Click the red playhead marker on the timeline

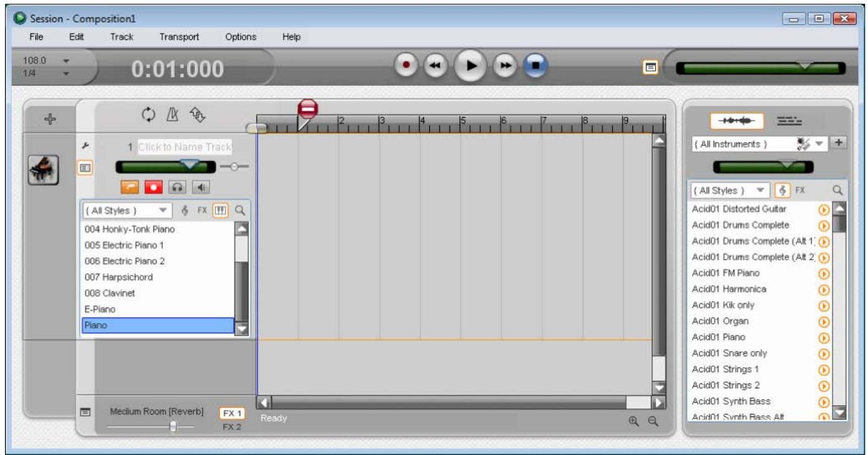[307, 110]
